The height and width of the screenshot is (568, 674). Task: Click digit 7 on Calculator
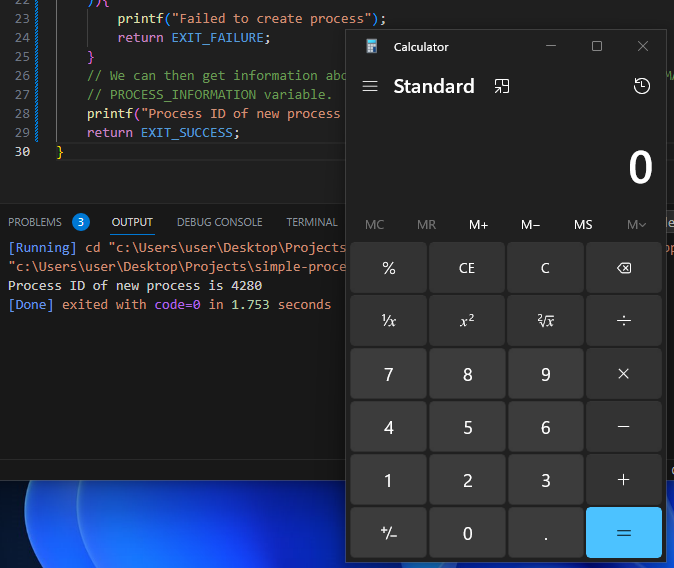pyautogui.click(x=389, y=374)
